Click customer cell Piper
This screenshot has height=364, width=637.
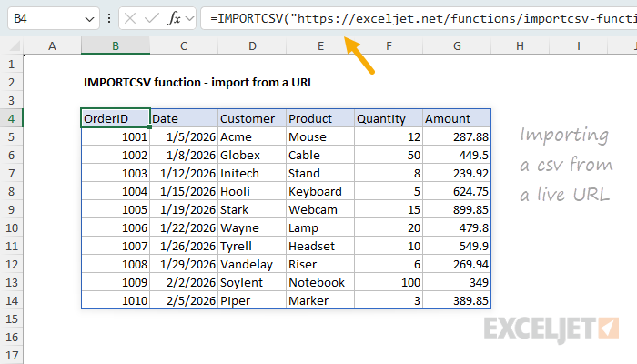tap(252, 300)
